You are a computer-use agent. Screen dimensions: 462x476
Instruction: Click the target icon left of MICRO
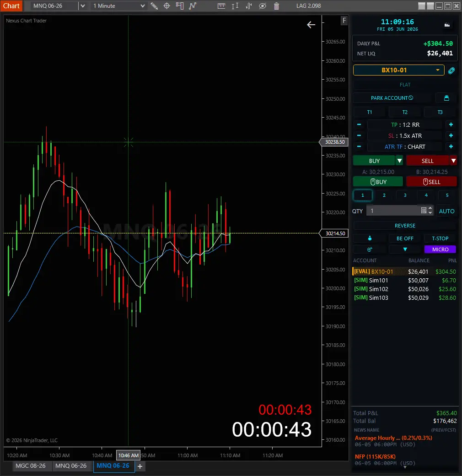coord(370,249)
